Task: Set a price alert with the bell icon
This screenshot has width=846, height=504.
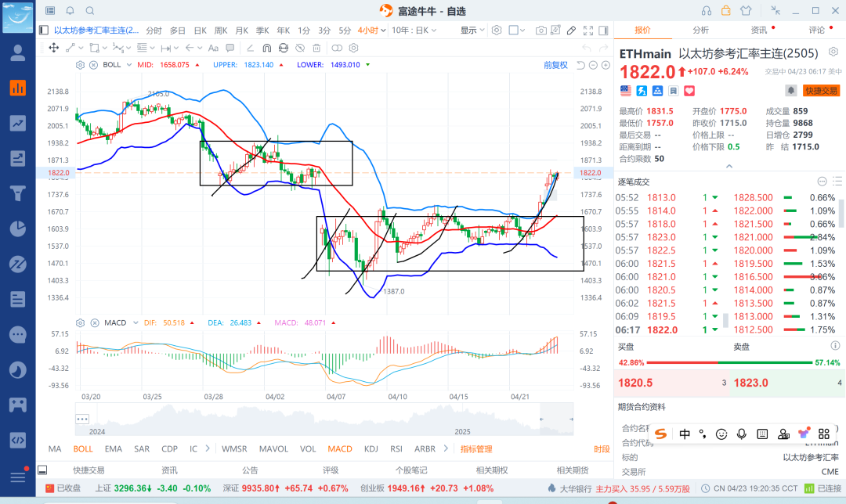Action: pos(790,91)
